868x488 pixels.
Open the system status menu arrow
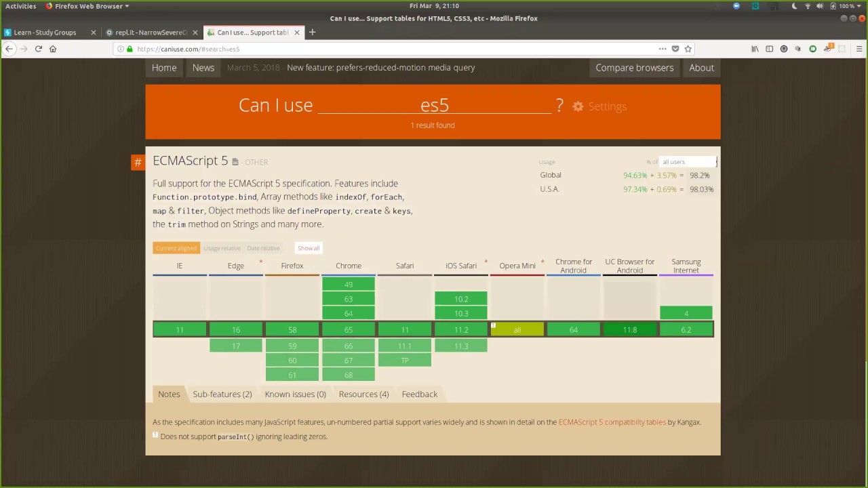861,6
